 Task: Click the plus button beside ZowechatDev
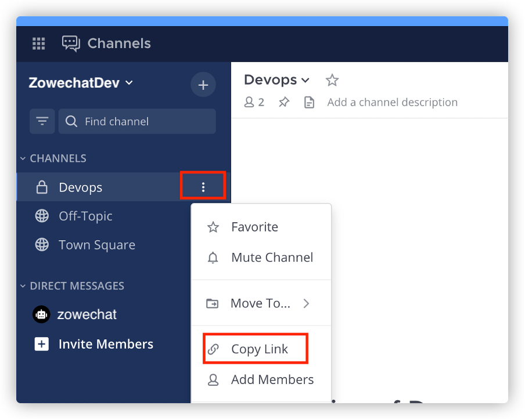click(203, 85)
